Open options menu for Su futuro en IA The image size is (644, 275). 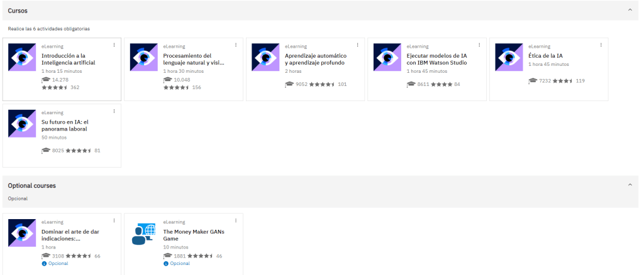(114, 111)
